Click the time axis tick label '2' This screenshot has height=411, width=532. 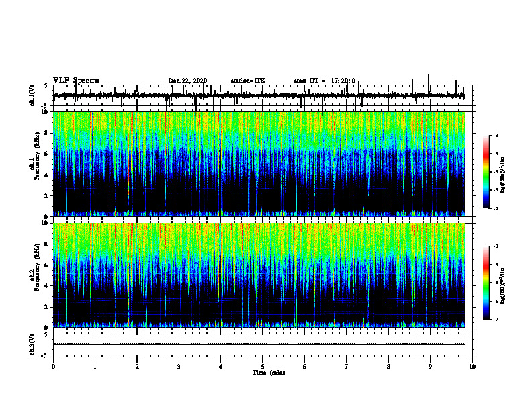pyautogui.click(x=137, y=367)
